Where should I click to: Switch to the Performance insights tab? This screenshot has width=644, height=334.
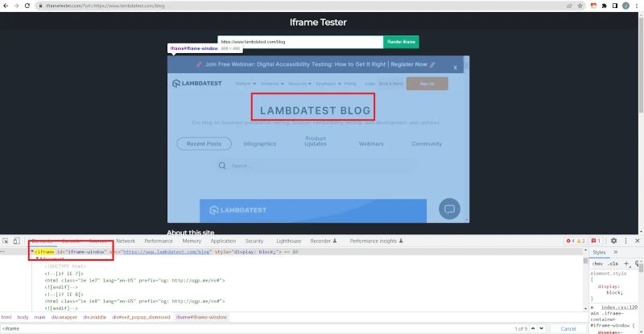coord(376,241)
